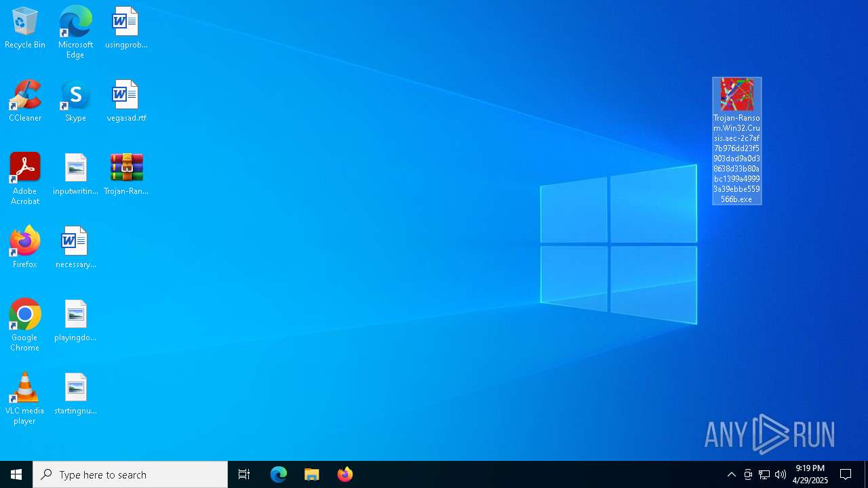Select the Trojan-Ran... WinRAR archive icon
Image resolution: width=868 pixels, height=488 pixels.
[126, 174]
